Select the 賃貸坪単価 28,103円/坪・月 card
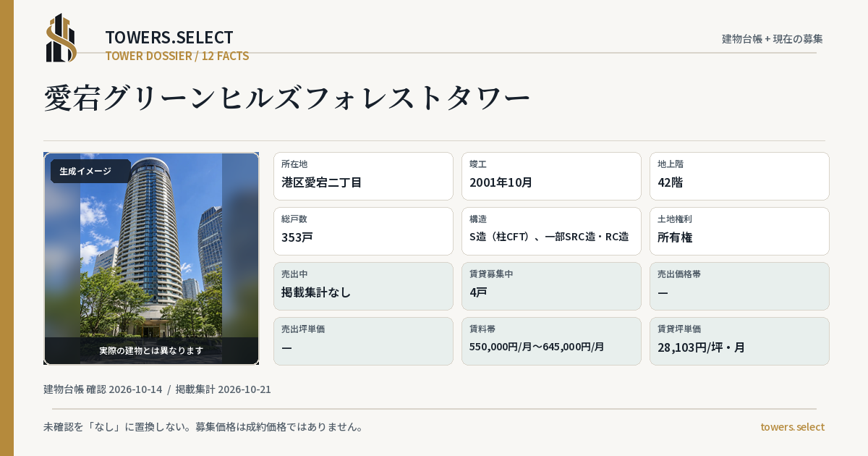The height and width of the screenshot is (456, 868). [x=739, y=341]
